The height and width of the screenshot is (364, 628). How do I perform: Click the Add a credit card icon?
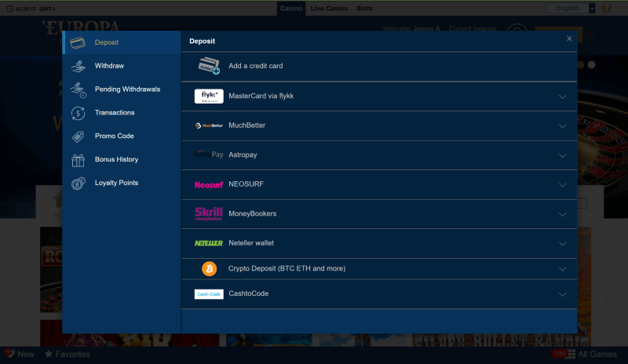click(x=209, y=66)
